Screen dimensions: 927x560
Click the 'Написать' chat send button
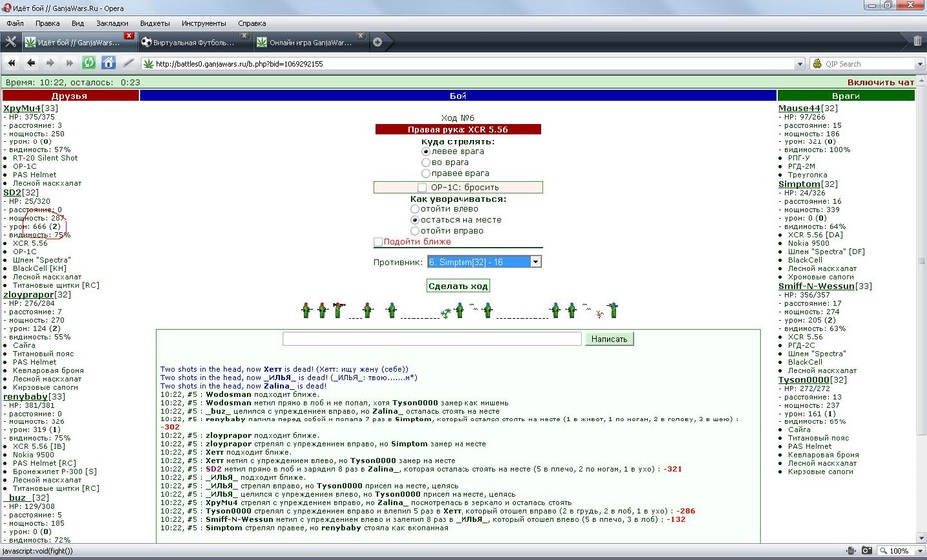(609, 339)
